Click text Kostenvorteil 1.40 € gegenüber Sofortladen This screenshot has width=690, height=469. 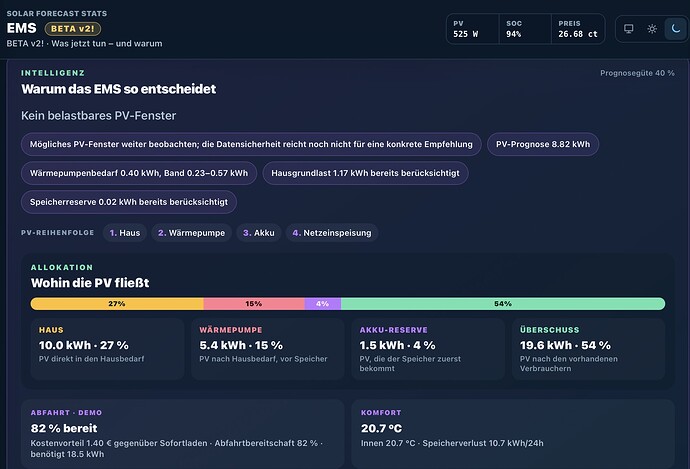coord(119,443)
